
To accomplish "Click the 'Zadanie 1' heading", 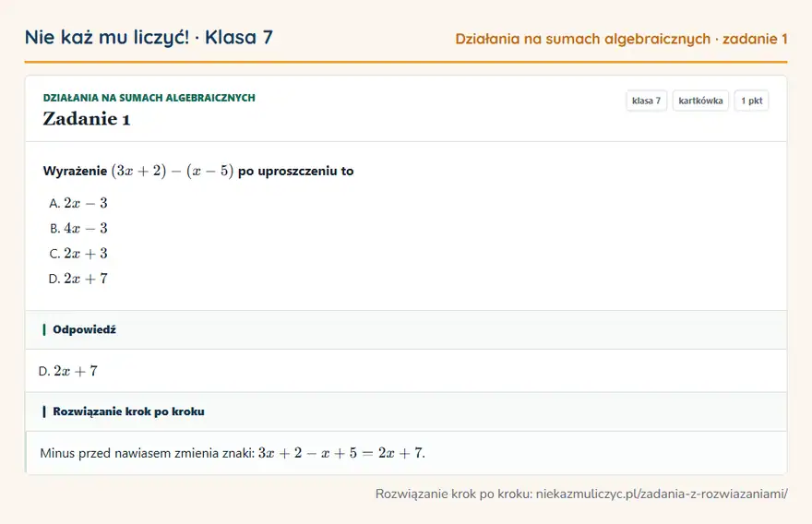I will (87, 119).
